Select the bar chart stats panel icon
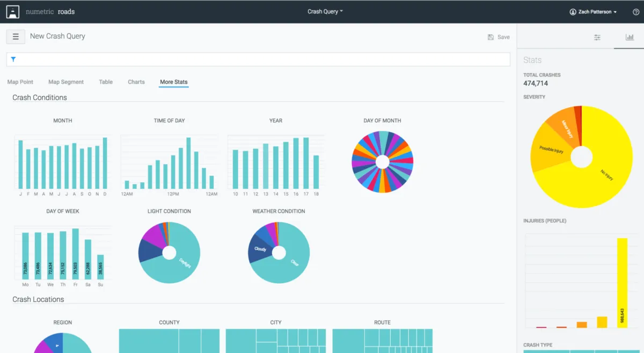 630,37
